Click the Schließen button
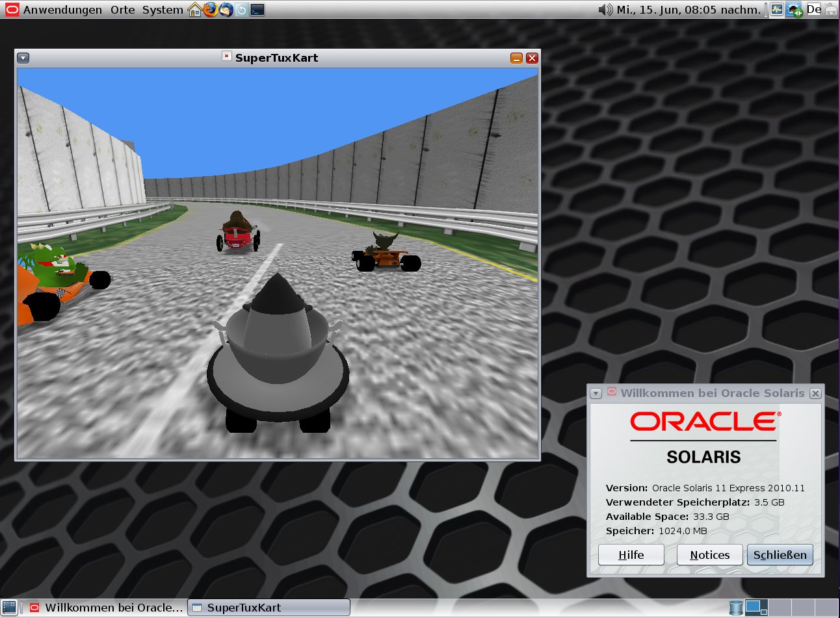The image size is (840, 618). 780,555
